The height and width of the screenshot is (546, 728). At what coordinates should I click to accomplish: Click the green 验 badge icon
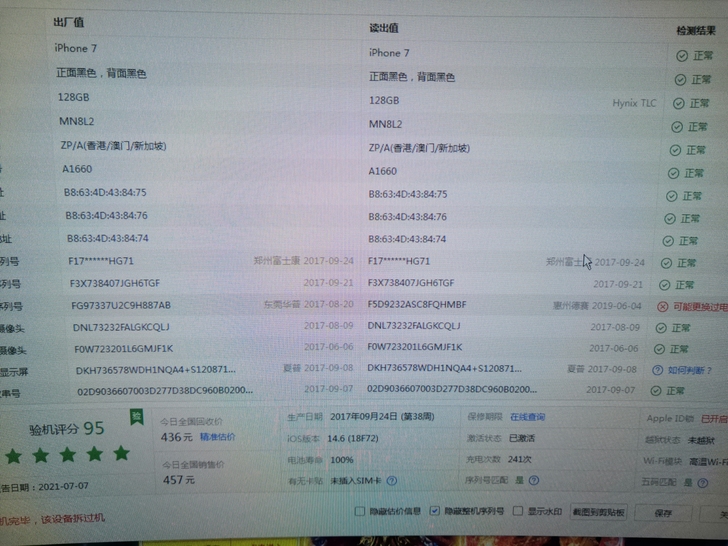[136, 417]
